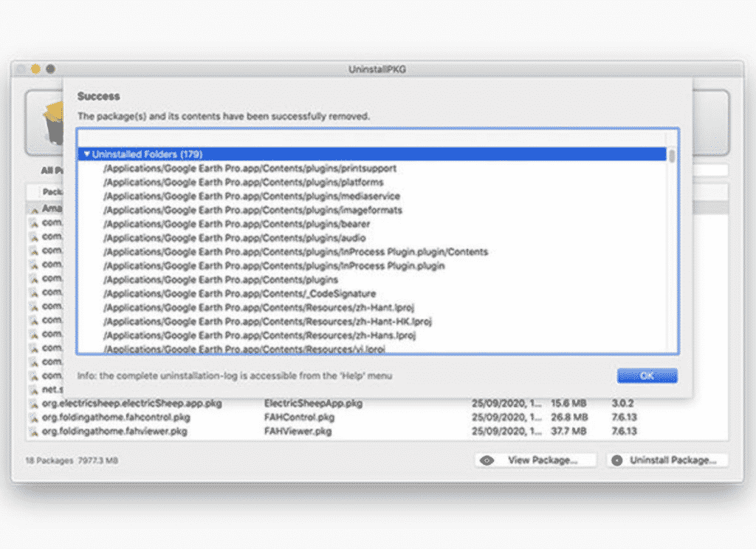Viewport: 756px width, 549px height.
Task: Open View Package dialog
Action: (x=535, y=460)
